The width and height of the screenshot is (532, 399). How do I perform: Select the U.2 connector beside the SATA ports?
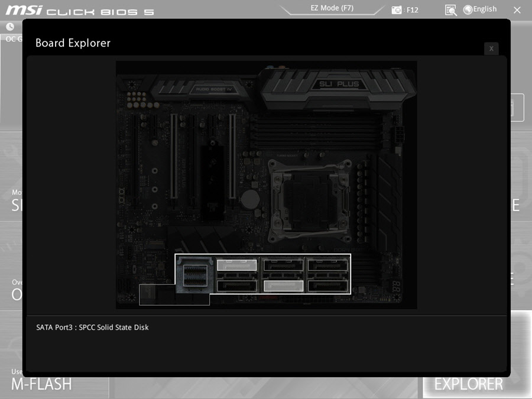[x=195, y=275]
